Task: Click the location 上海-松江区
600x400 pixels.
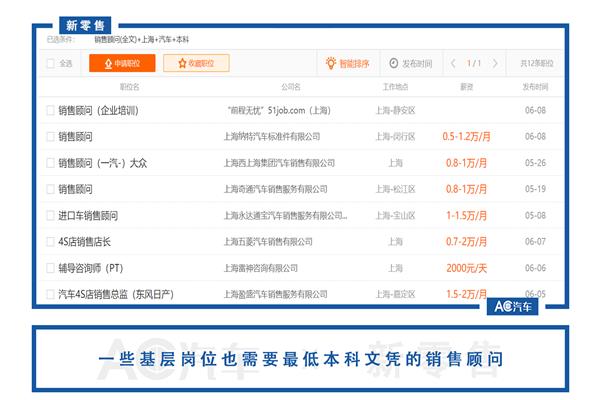Action: click(396, 189)
